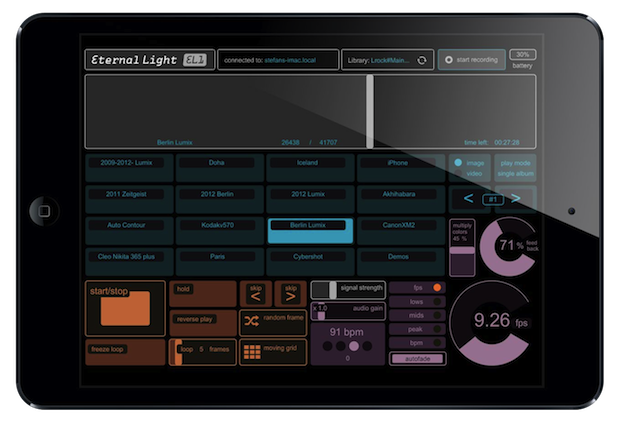Select the image radio option

click(x=458, y=162)
